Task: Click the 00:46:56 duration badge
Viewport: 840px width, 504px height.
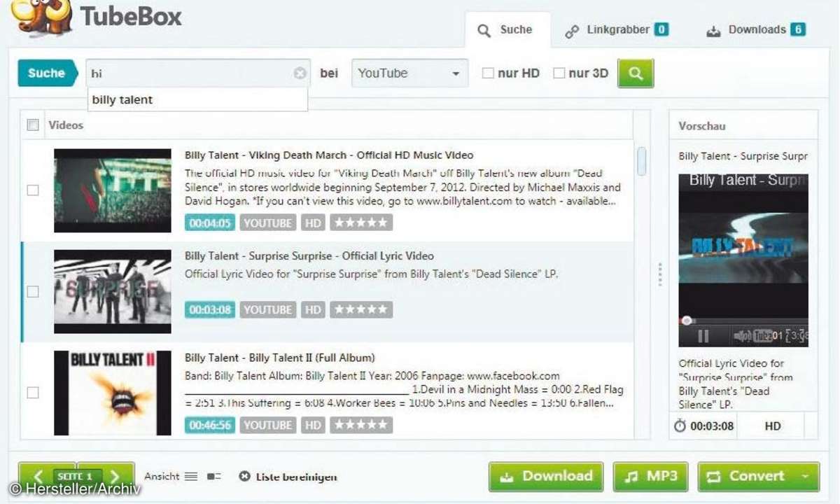Action: point(210,425)
